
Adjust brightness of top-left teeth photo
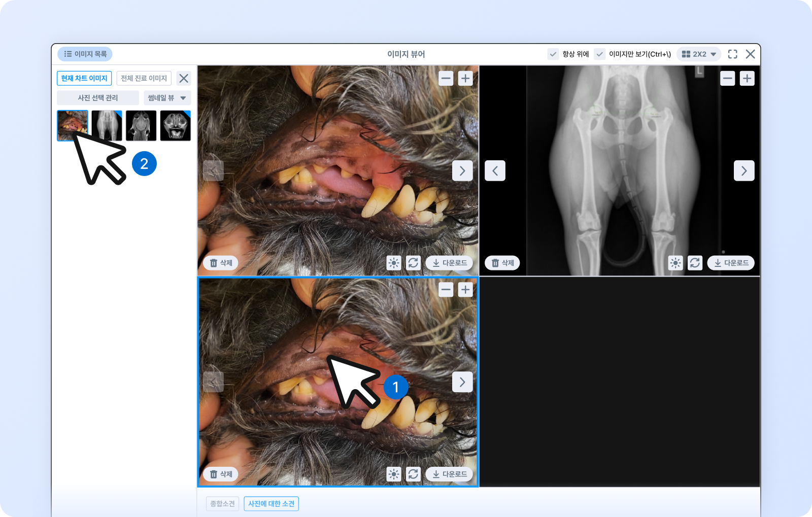394,263
